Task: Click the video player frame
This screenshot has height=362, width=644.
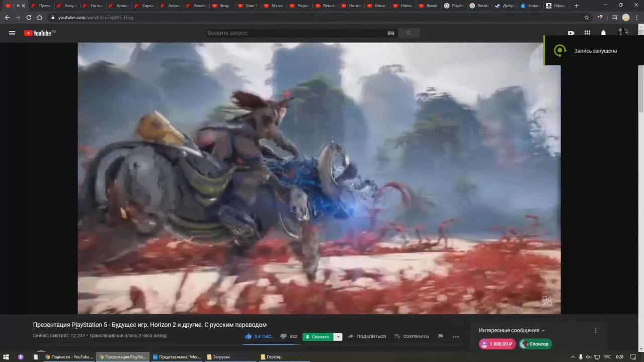Action: [319, 178]
